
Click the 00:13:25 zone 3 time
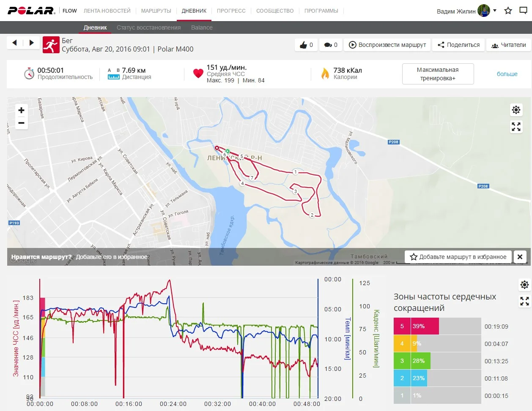(496, 361)
